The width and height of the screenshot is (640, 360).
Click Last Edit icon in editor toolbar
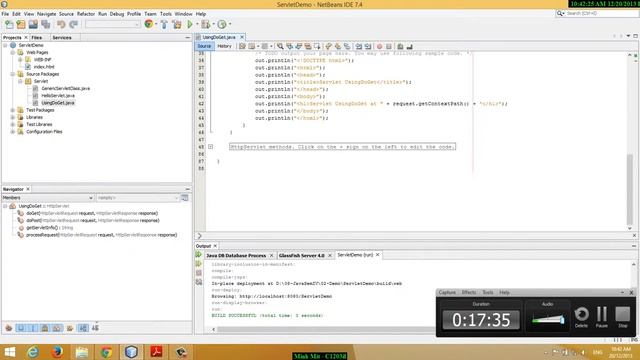[242, 47]
